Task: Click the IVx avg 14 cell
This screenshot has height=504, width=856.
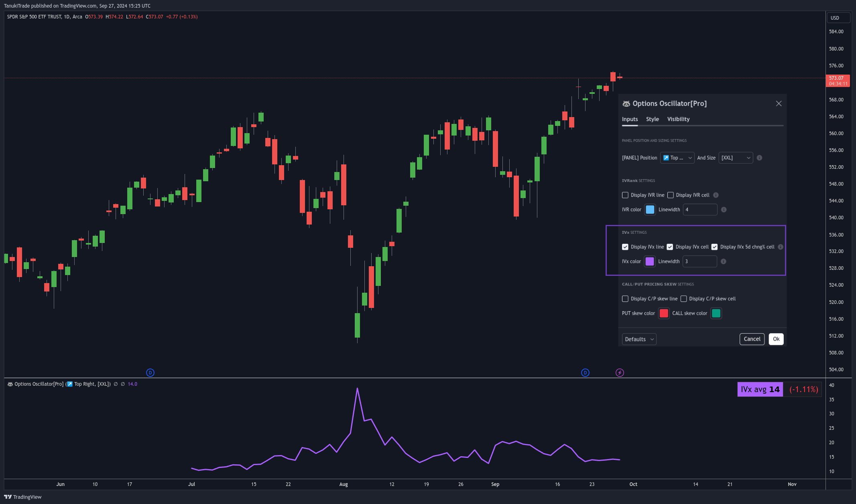Action: coord(760,389)
